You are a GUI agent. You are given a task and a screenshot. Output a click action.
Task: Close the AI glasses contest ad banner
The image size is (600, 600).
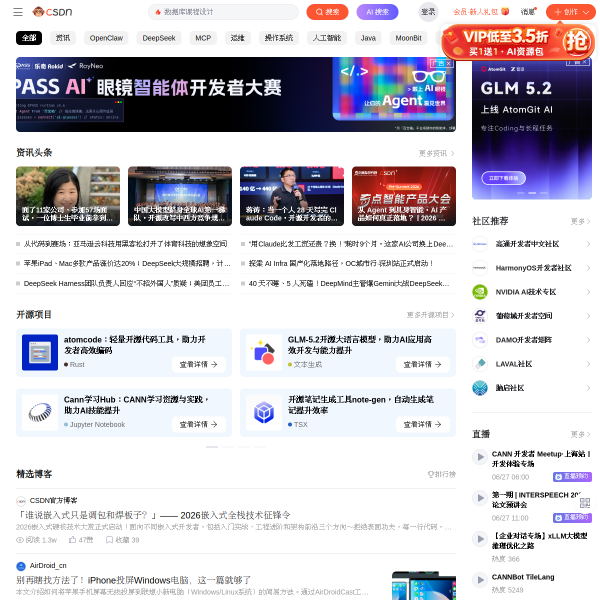pos(448,63)
